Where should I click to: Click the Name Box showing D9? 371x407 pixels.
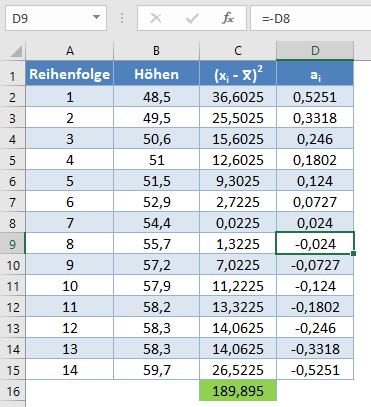(56, 18)
